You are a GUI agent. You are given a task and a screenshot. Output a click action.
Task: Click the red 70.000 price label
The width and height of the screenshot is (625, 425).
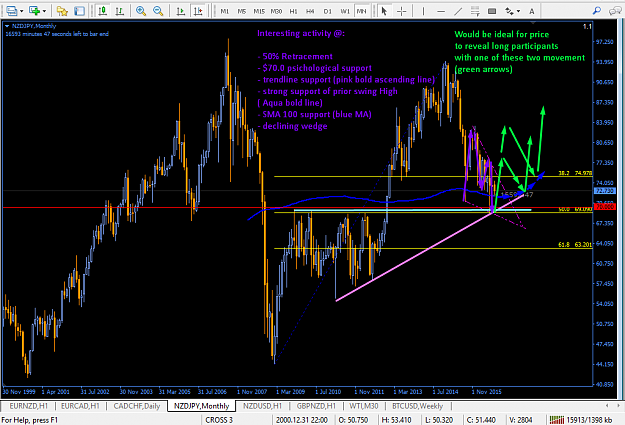coord(605,207)
